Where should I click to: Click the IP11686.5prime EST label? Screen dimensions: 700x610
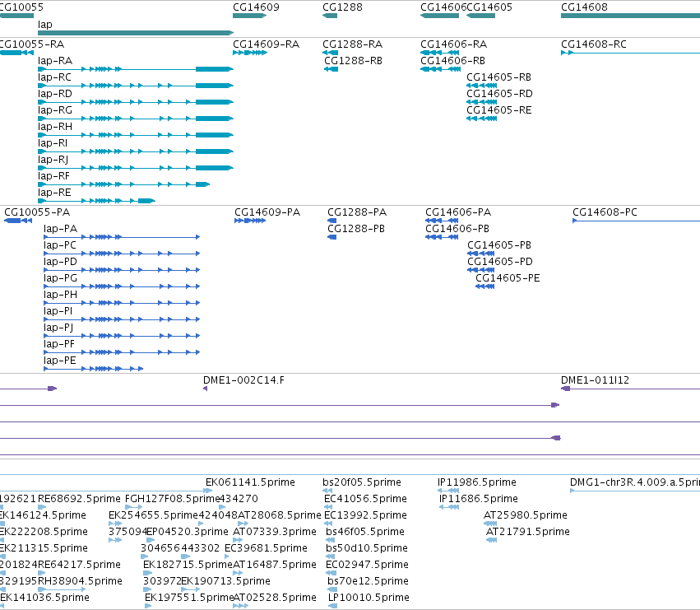click(479, 499)
